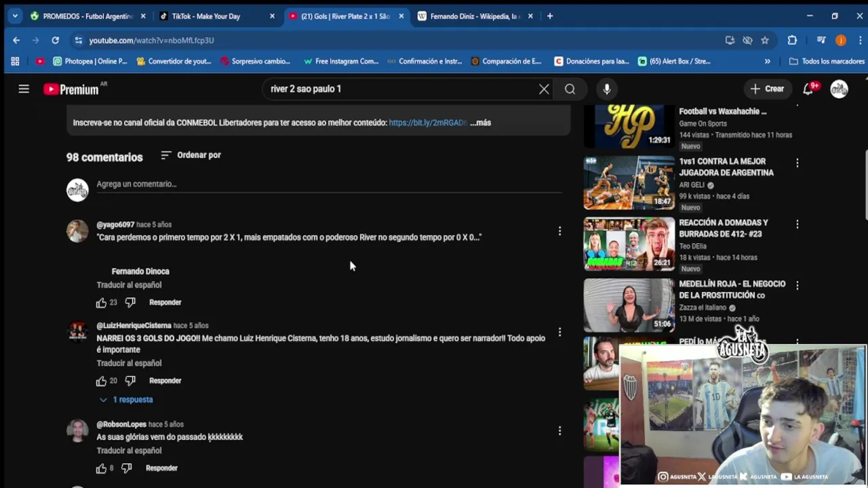Start voice search with microphone icon
Image resolution: width=868 pixels, height=488 pixels.
(x=607, y=89)
